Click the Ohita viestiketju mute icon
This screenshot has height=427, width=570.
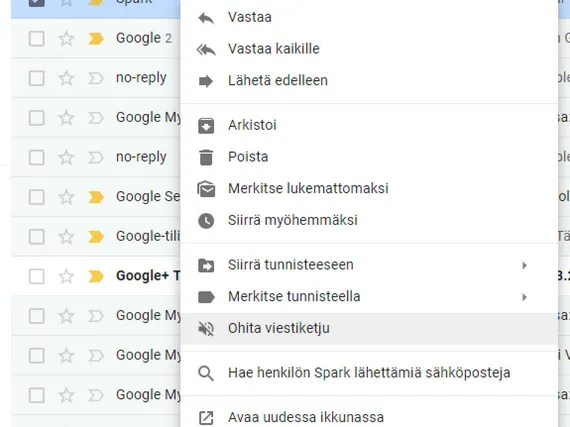[206, 329]
